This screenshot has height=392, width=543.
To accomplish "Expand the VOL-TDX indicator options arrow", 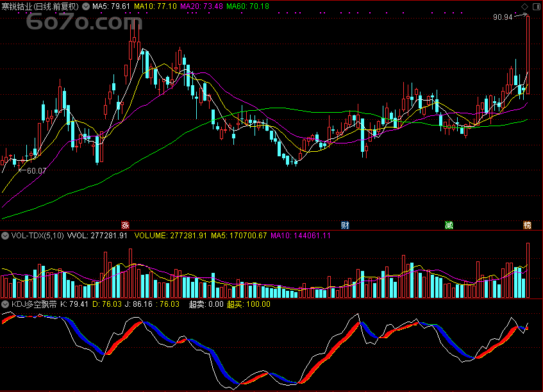I will [x=5, y=236].
